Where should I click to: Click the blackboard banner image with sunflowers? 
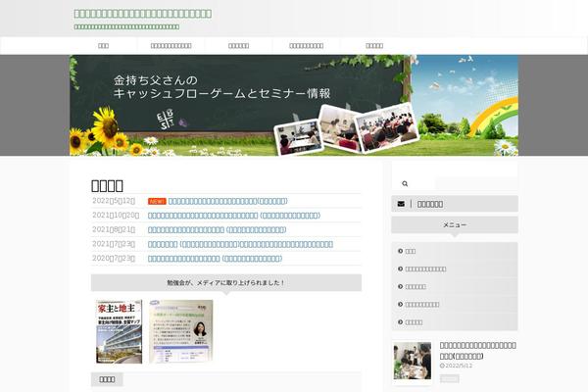point(294,106)
